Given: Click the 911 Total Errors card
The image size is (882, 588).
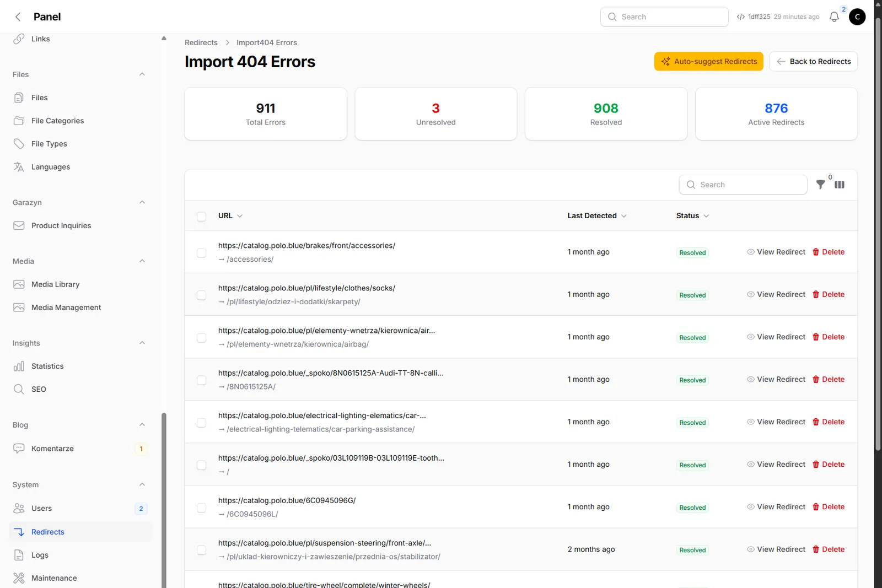Looking at the screenshot, I should [x=266, y=114].
